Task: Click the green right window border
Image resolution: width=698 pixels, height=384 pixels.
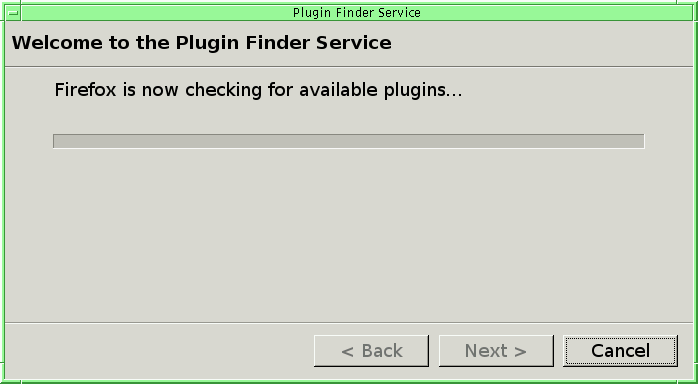Action: click(695, 191)
